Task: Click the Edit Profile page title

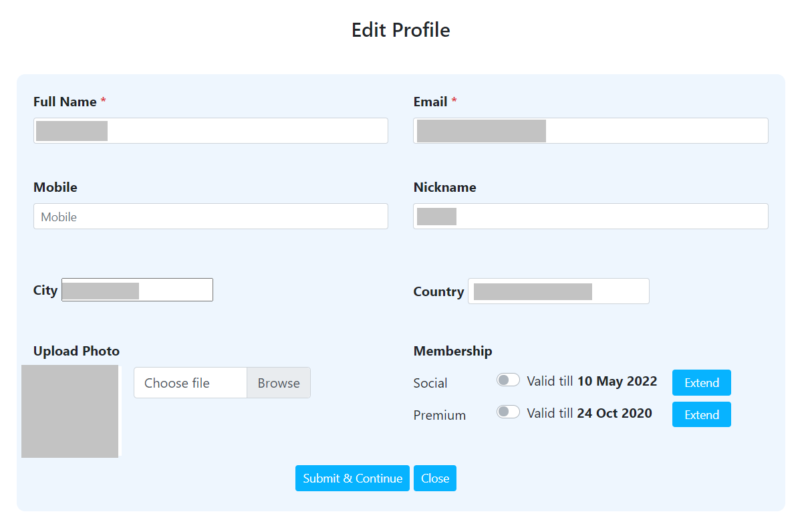Action: click(401, 30)
